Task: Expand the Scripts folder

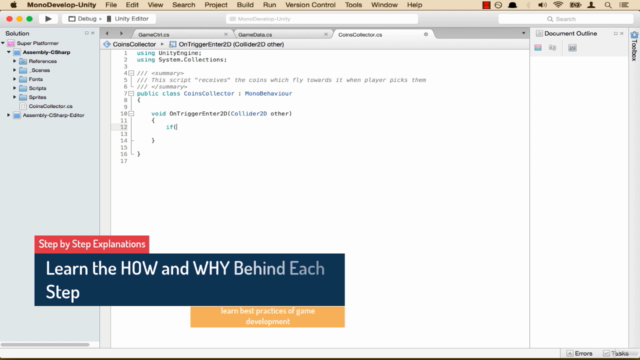Action: (15, 88)
